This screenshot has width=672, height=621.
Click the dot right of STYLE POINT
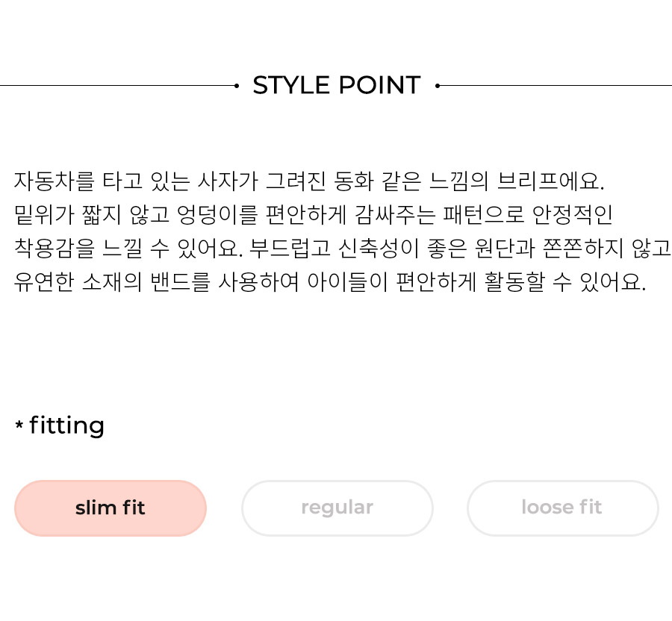pos(438,86)
